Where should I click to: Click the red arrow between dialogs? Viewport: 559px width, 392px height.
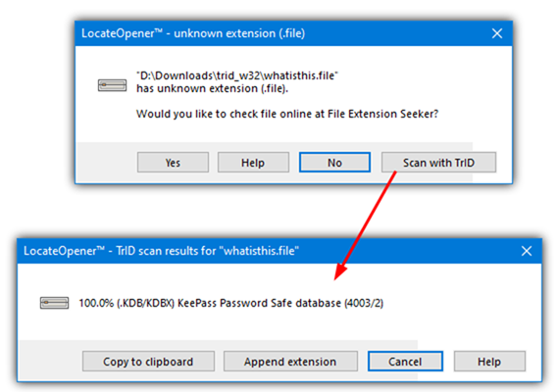coord(366,225)
